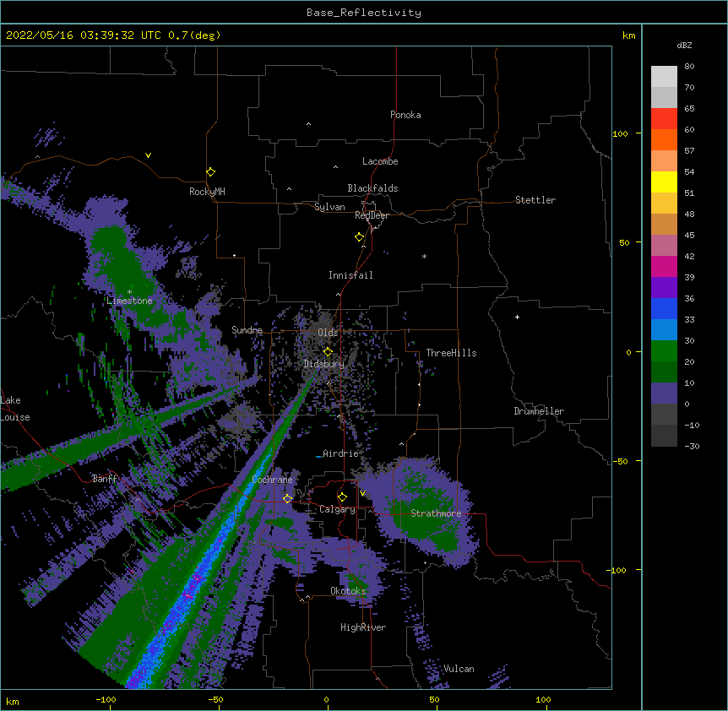Click the white asterisk above the Limestone label
The height and width of the screenshot is (711, 728).
[x=129, y=291]
